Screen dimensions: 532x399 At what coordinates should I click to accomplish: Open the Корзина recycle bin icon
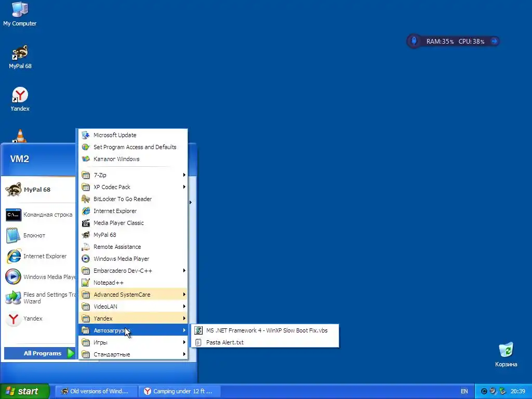[x=506, y=355]
